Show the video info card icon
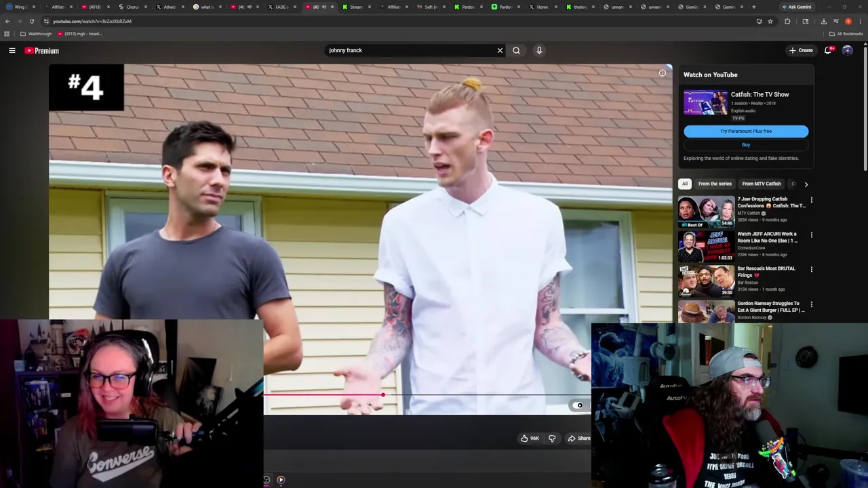 [x=663, y=73]
